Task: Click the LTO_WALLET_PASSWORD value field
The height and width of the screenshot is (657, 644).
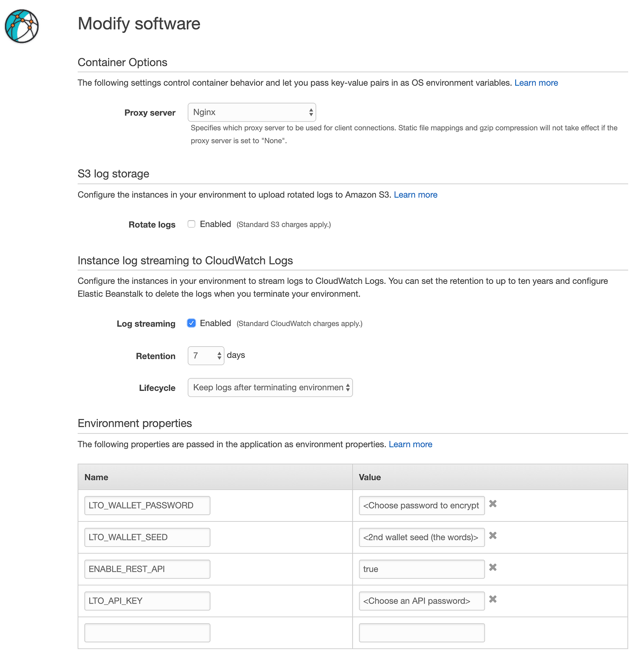Action: [x=421, y=506]
